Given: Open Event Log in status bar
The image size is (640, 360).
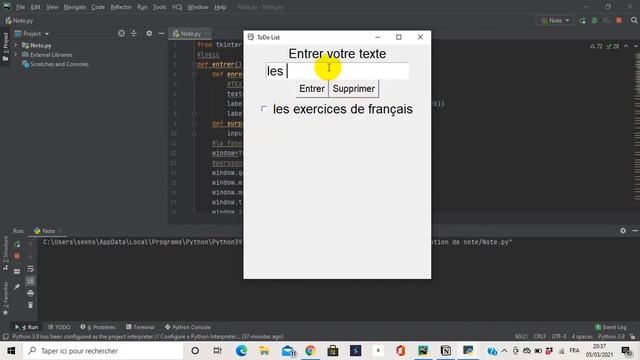Looking at the screenshot, I should pos(611,327).
